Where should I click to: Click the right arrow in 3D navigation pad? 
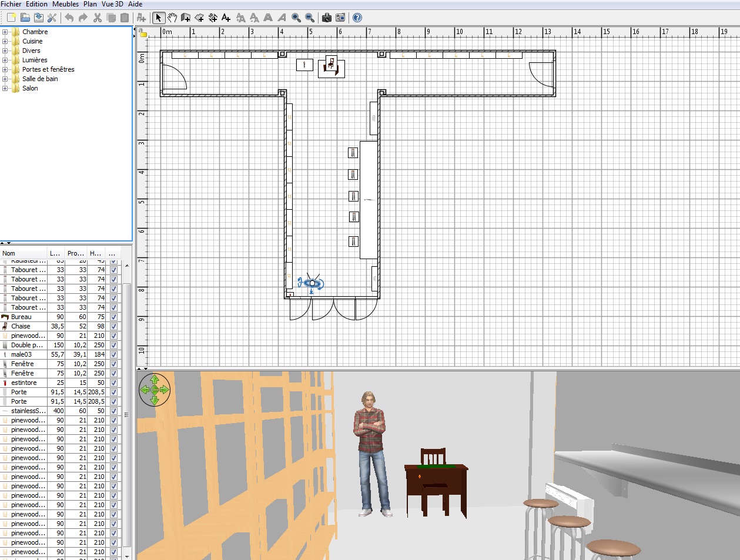tap(165, 390)
